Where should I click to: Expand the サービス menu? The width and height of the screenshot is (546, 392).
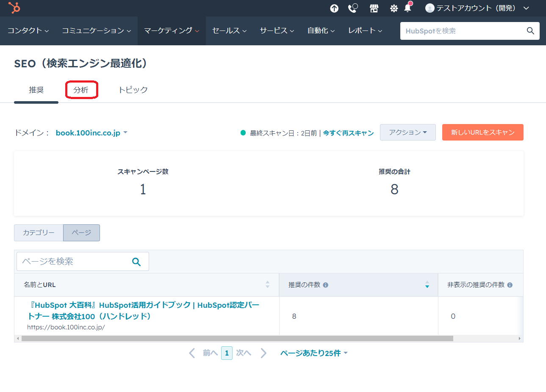[x=277, y=30]
